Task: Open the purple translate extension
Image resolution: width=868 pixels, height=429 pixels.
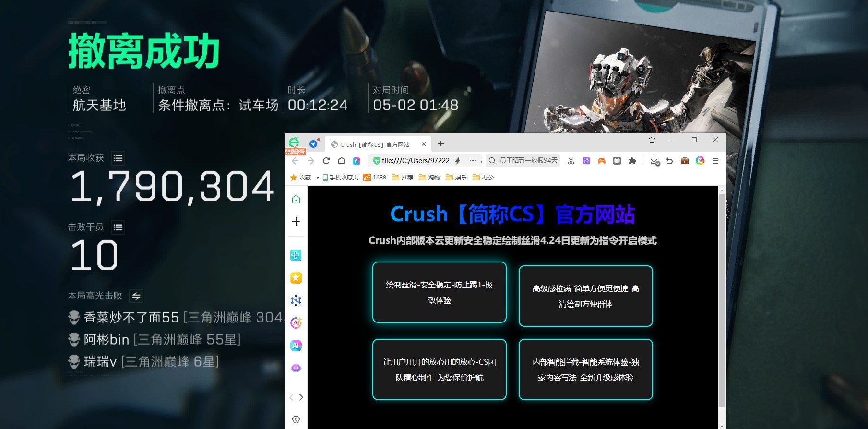Action: [586, 161]
